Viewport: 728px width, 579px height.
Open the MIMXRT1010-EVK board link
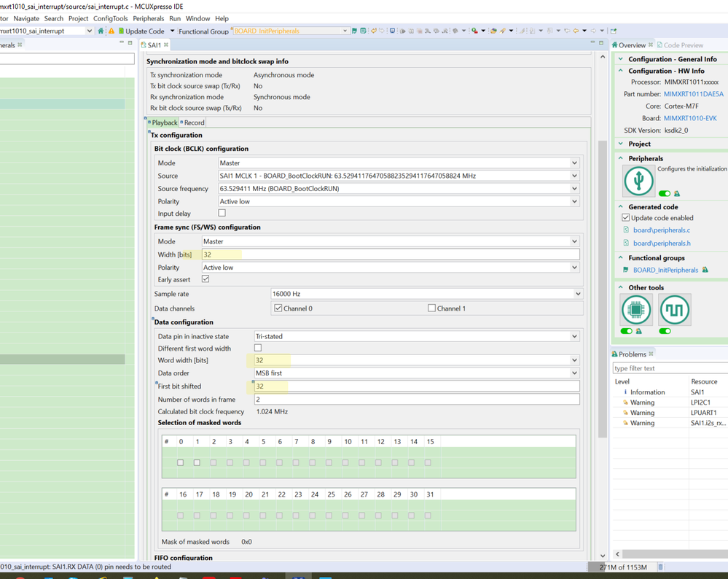click(x=689, y=118)
